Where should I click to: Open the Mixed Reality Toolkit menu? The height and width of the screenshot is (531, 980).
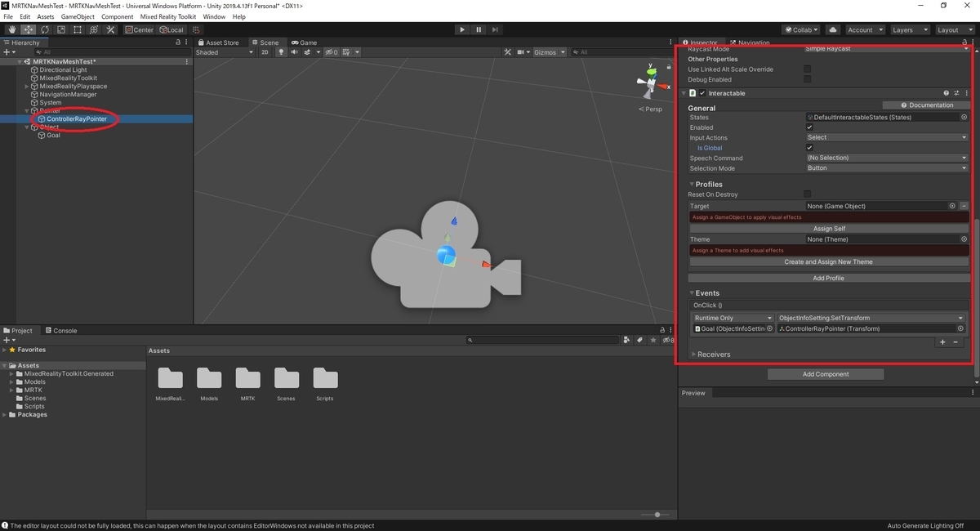pos(168,16)
